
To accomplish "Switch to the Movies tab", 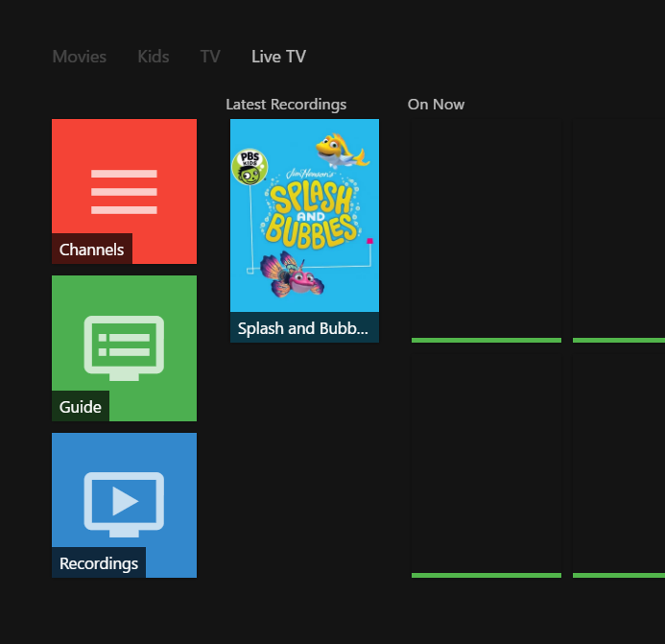I will click(x=80, y=57).
